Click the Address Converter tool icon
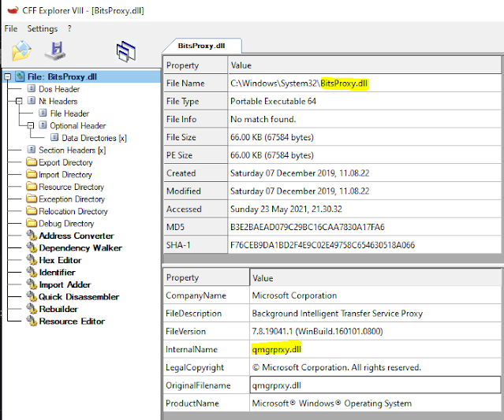The image size is (504, 420). tap(32, 236)
